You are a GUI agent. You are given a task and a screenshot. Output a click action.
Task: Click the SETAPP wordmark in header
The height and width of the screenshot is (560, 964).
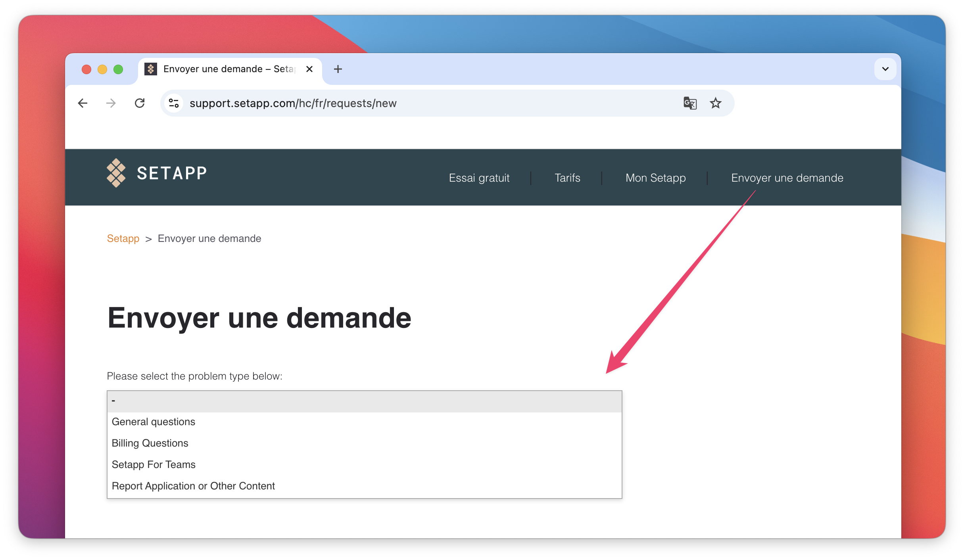click(172, 173)
